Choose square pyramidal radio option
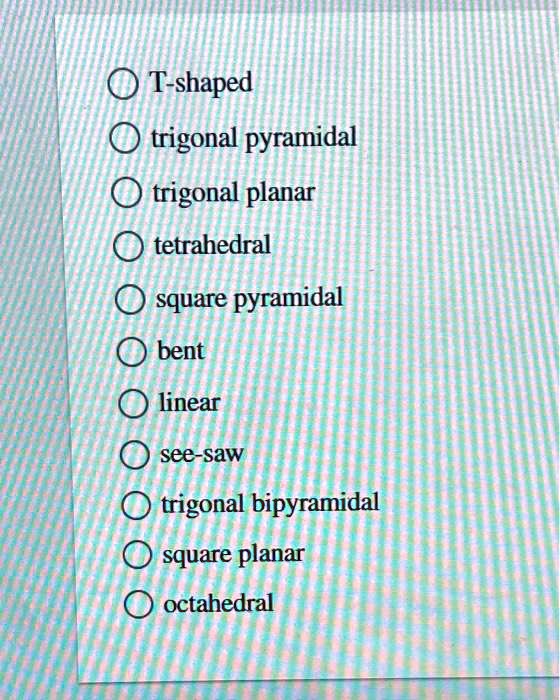The height and width of the screenshot is (700, 560). pyautogui.click(x=130, y=300)
